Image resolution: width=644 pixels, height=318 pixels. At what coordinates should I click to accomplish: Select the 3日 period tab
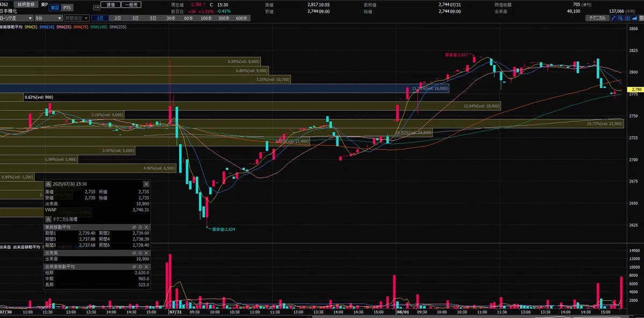[135, 18]
